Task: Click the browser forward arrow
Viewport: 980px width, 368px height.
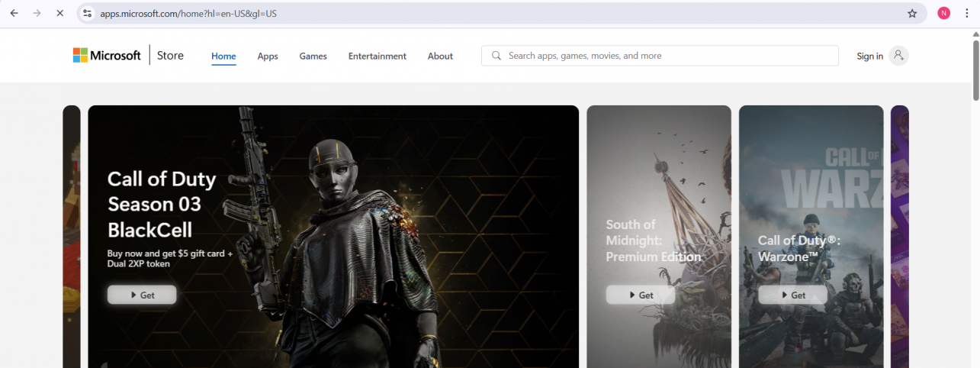Action: pos(37,13)
